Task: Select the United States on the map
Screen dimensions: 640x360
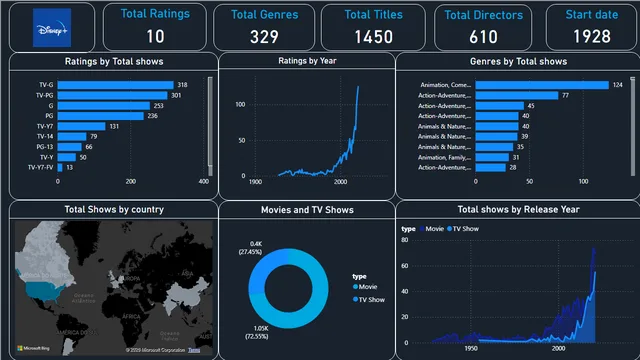Action: pyautogui.click(x=44, y=291)
